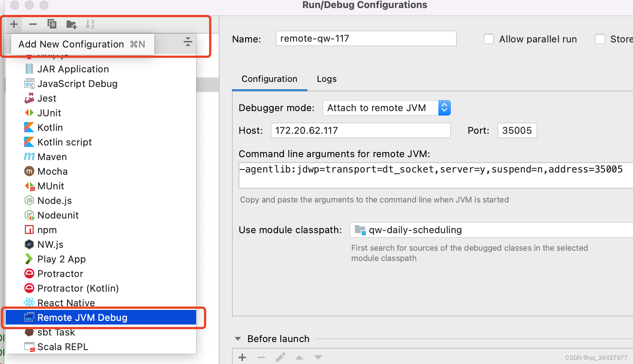Switch to the Logs tab
Screen dimensions: 633x364
point(327,79)
